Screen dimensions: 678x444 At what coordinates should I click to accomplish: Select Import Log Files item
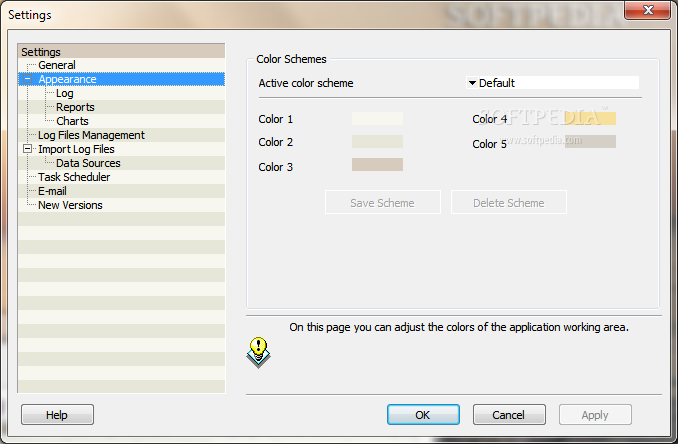coord(76,149)
